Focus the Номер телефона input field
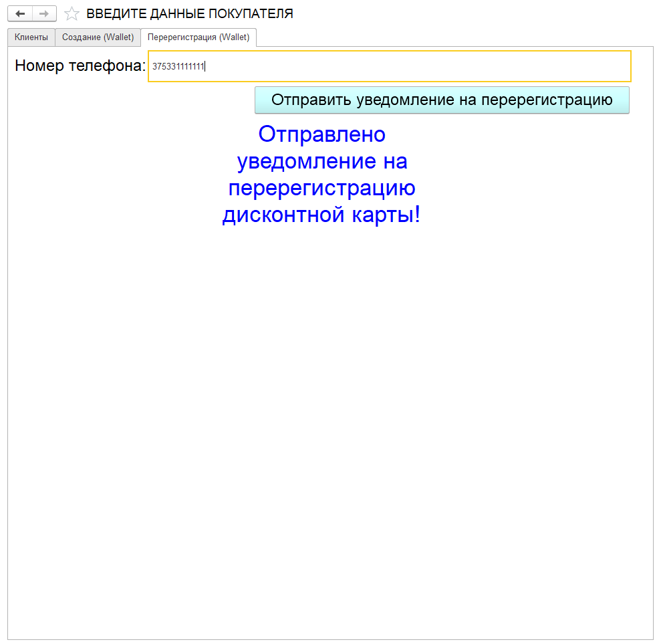The height and width of the screenshot is (644, 659). (389, 66)
